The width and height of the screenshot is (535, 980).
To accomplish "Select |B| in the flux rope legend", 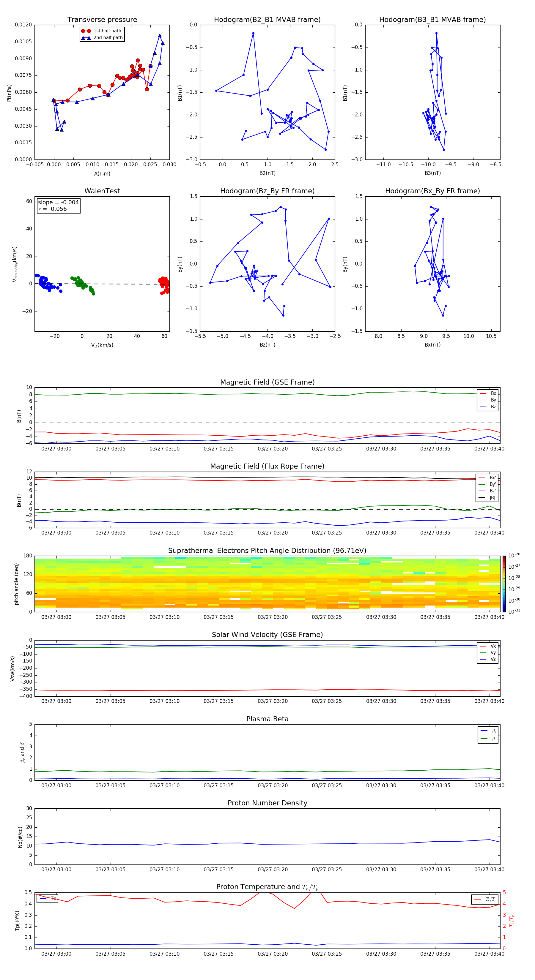I will (487, 498).
